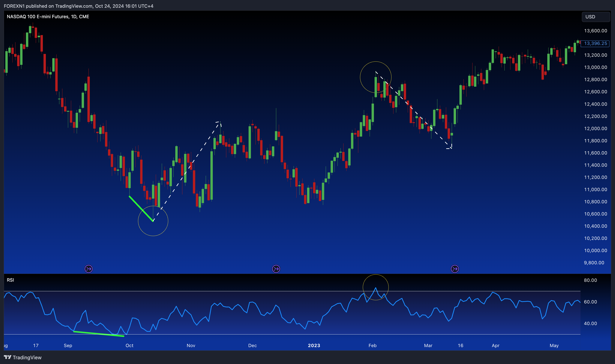615x364 pixels.
Task: Click the Apr label on time axis
Action: click(x=495, y=345)
